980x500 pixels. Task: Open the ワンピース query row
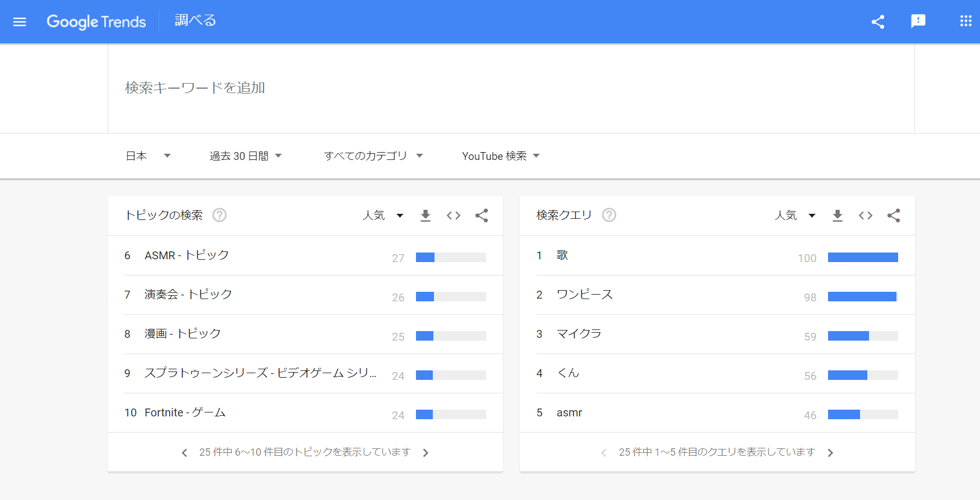coord(717,295)
